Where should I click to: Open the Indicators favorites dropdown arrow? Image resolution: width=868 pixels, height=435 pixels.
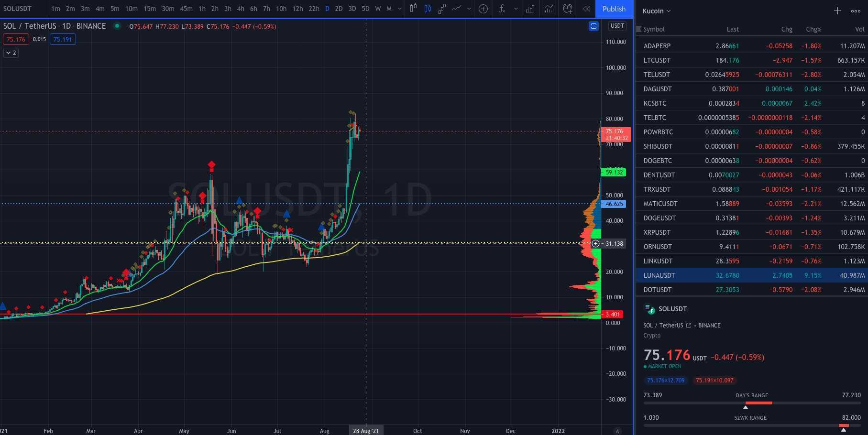click(x=516, y=9)
